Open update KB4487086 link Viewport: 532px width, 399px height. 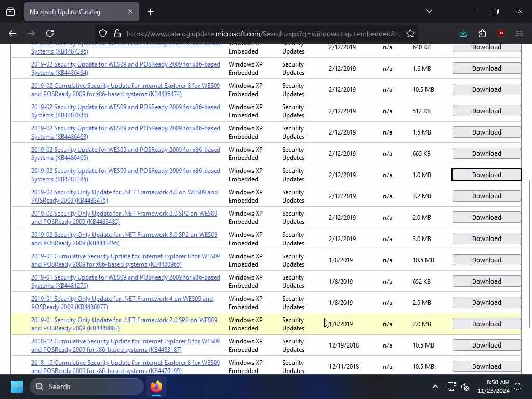(x=126, y=111)
